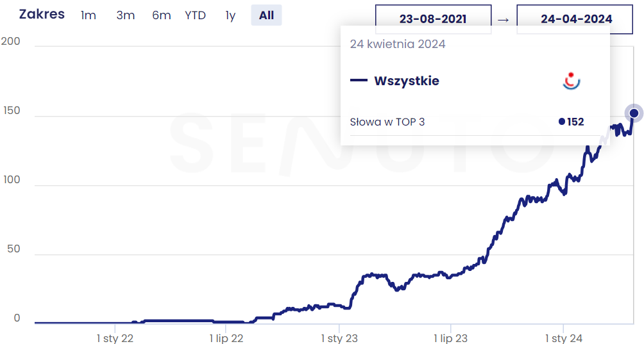Switch range to 3m
This screenshot has height=344, width=644.
tap(126, 15)
